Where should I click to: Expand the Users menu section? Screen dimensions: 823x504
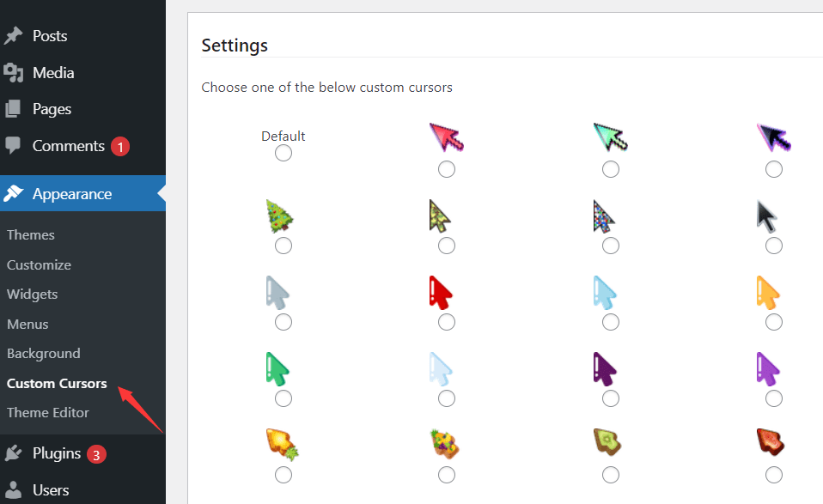tap(52, 489)
